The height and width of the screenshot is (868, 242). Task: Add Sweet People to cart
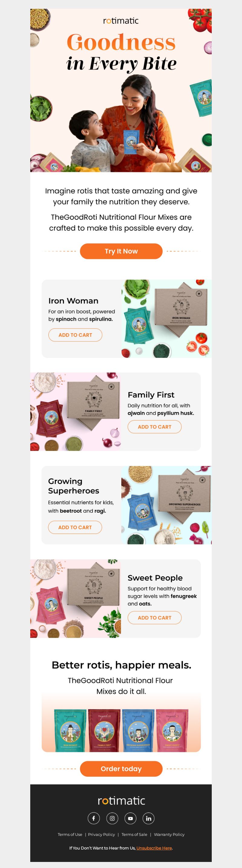[x=155, y=618]
